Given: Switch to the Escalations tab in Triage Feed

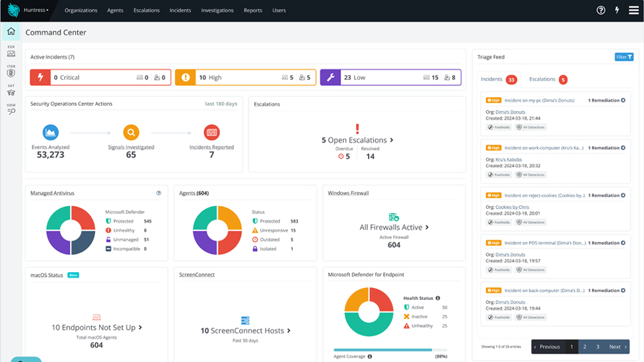Looking at the screenshot, I should pos(548,79).
